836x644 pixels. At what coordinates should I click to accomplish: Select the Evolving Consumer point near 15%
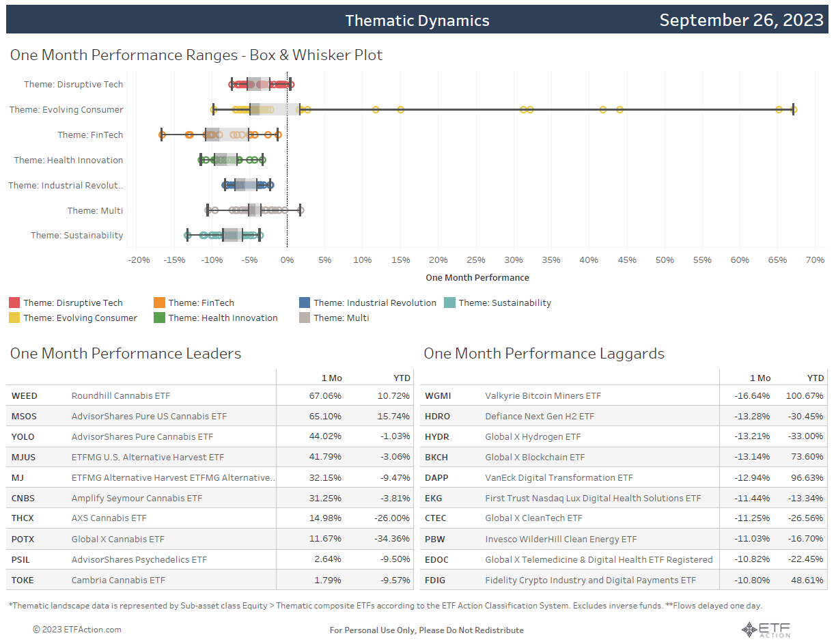pyautogui.click(x=400, y=109)
